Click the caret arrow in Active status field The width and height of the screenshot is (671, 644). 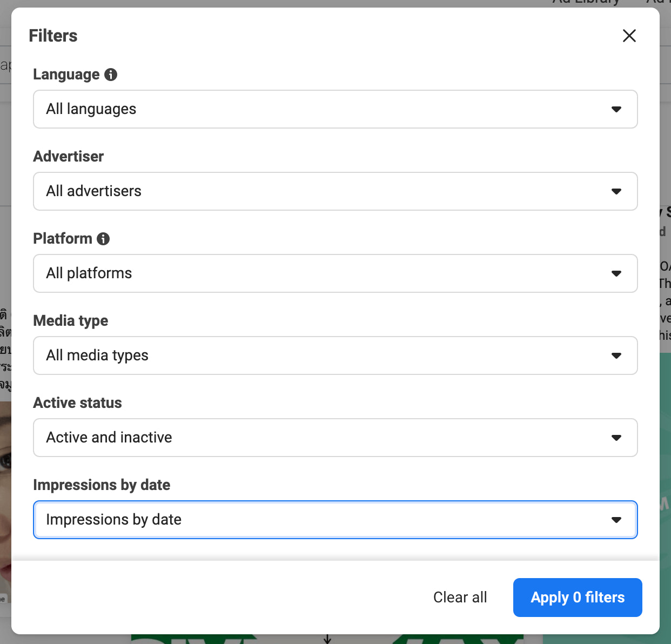click(x=616, y=438)
